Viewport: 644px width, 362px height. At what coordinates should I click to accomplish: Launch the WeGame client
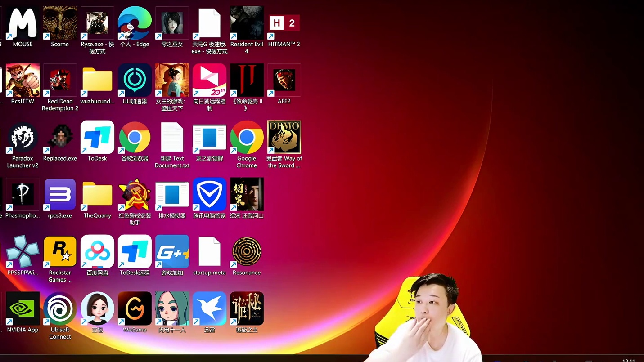point(135,309)
